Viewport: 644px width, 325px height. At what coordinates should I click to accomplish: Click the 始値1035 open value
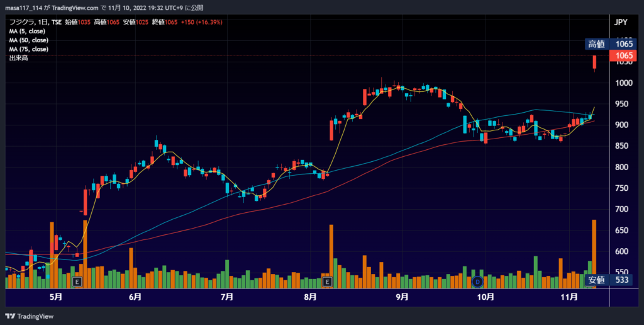[x=77, y=22]
